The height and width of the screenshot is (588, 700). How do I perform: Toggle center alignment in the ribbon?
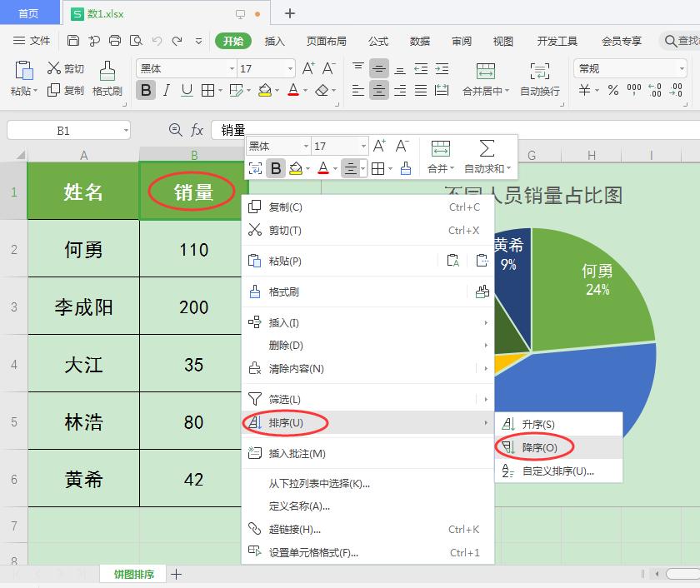(x=379, y=90)
